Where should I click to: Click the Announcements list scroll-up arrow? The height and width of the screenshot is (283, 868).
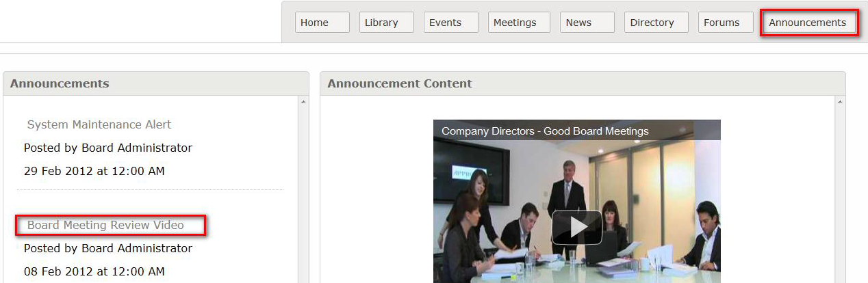coord(303,102)
